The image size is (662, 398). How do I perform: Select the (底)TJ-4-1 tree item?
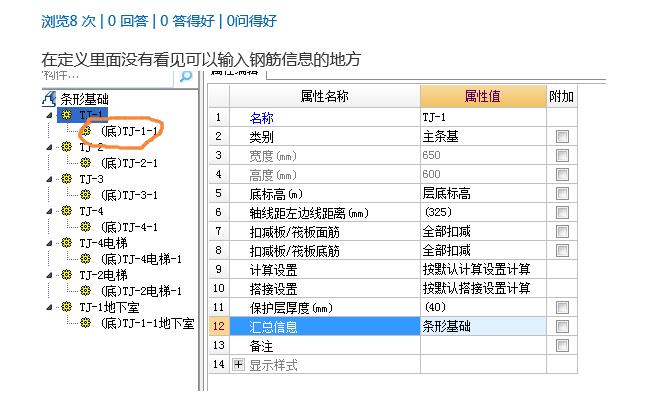coord(129,227)
